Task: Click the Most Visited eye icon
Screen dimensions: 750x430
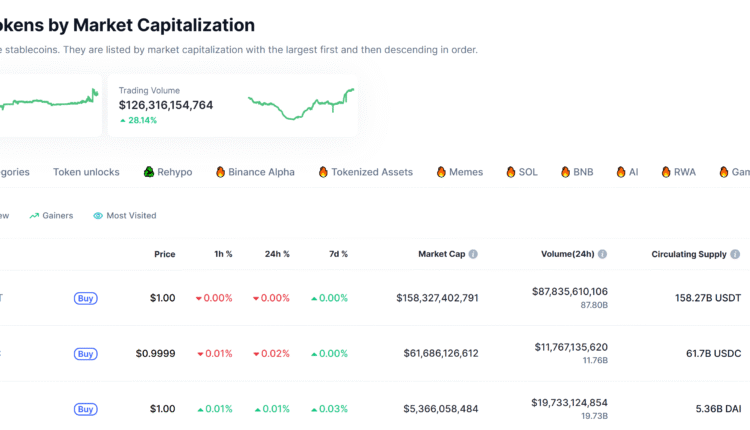Action: (x=98, y=215)
